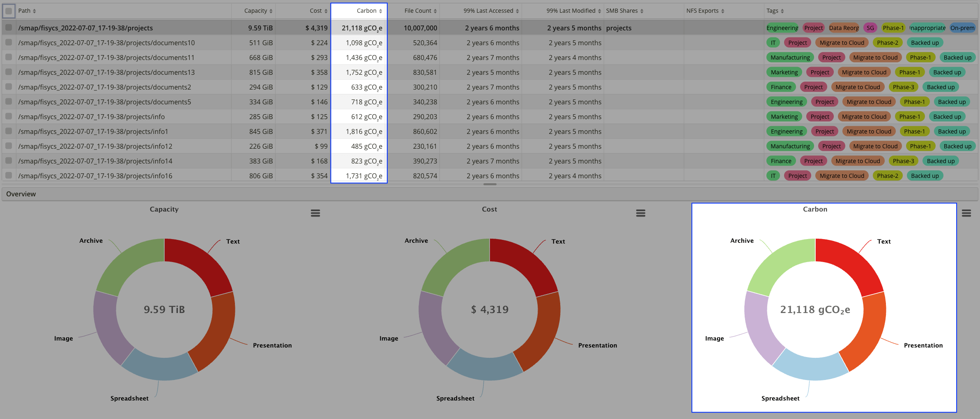Open the Capacity chart export menu
This screenshot has height=419, width=980.
(x=315, y=213)
